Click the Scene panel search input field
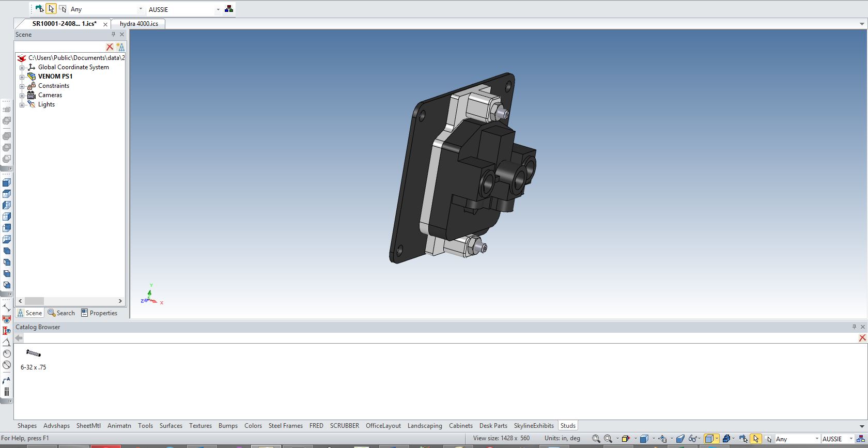 [60, 47]
